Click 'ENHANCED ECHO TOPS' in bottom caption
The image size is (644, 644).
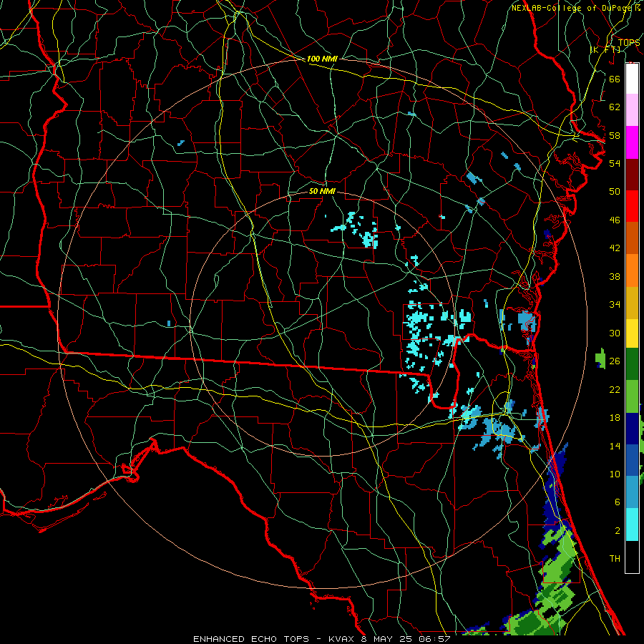click(251, 639)
